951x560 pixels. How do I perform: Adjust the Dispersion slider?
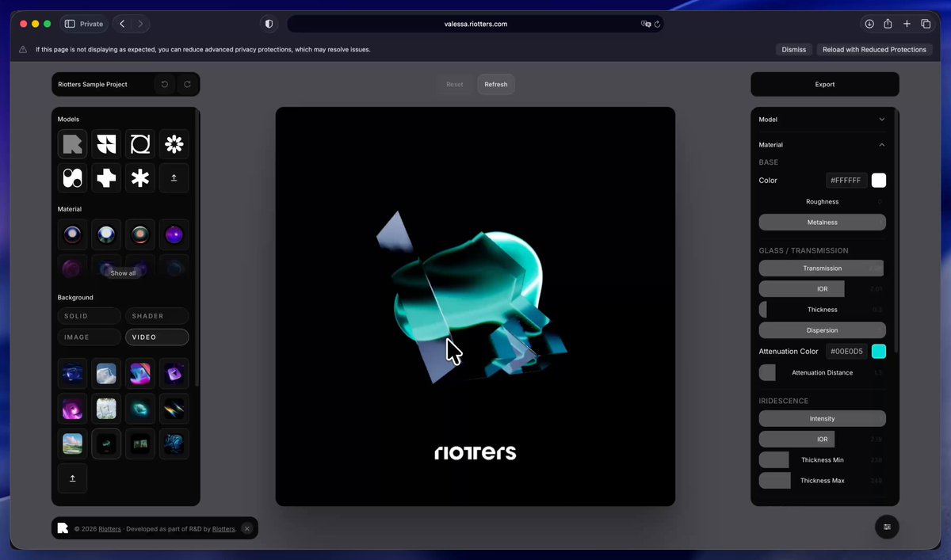(x=822, y=330)
